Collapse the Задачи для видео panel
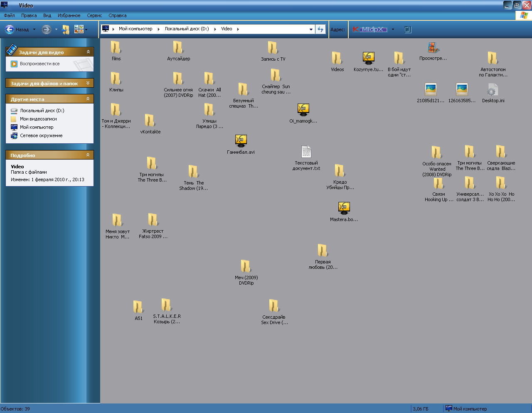Viewport: 532px width, 413px height. coord(88,52)
